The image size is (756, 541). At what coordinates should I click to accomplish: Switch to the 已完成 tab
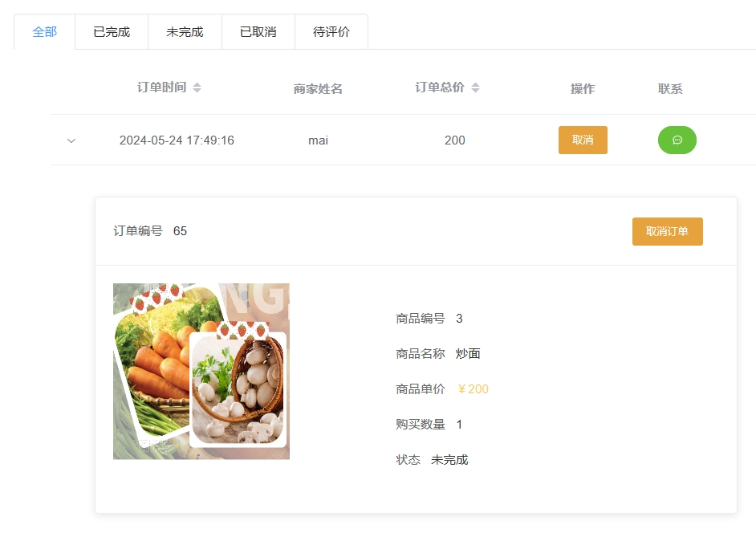click(x=112, y=32)
